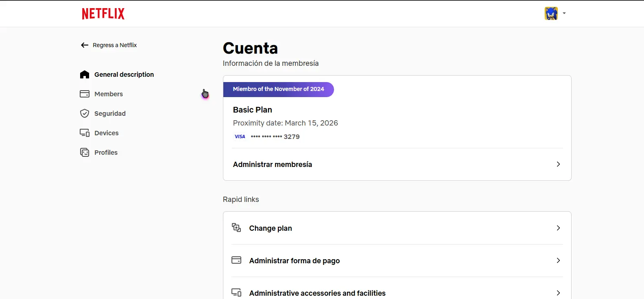
Task: Expand the profile dropdown arrow
Action: tap(564, 13)
